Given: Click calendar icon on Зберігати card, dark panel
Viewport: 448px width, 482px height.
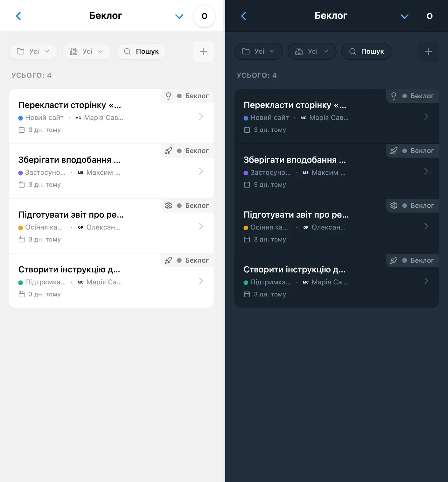Looking at the screenshot, I should click(x=247, y=185).
